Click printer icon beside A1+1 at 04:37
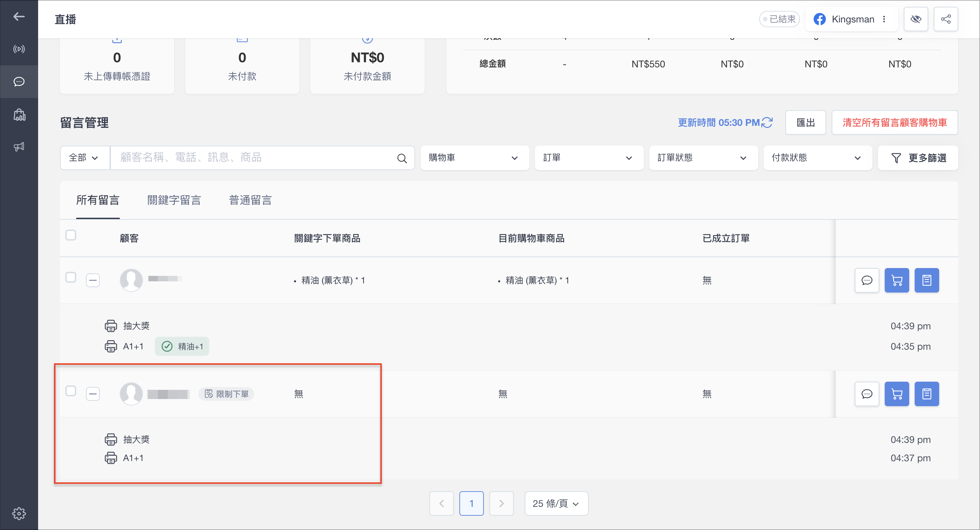This screenshot has height=530, width=980. (111, 458)
